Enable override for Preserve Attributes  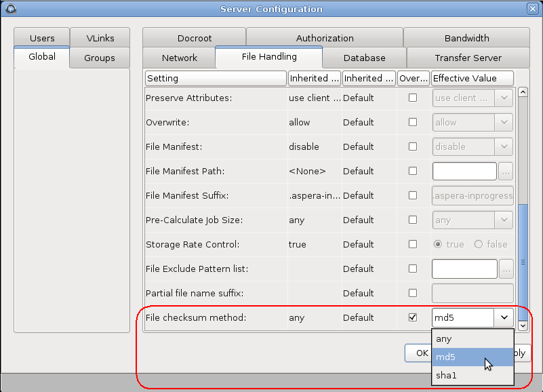pos(413,98)
